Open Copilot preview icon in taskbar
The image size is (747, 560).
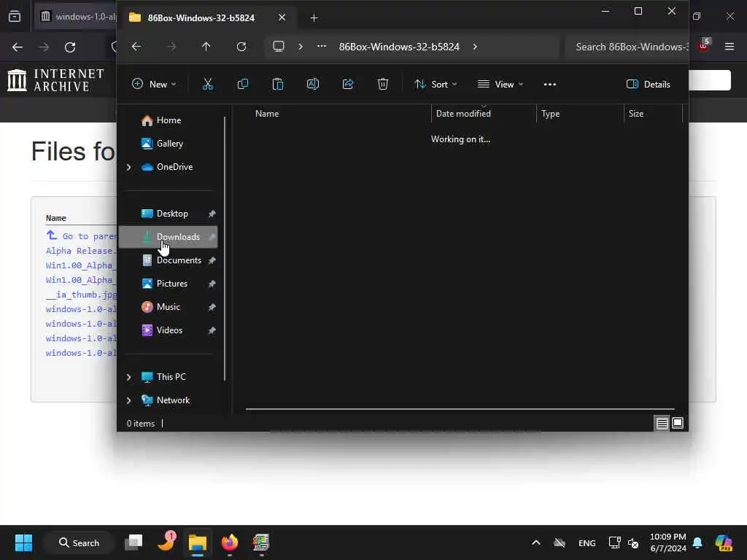coord(724,542)
